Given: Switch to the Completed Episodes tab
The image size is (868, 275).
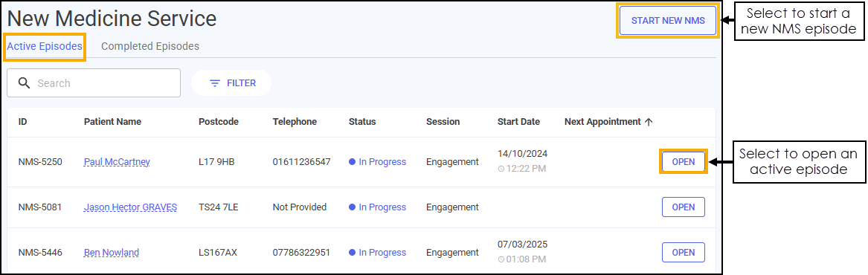Looking at the screenshot, I should (150, 47).
